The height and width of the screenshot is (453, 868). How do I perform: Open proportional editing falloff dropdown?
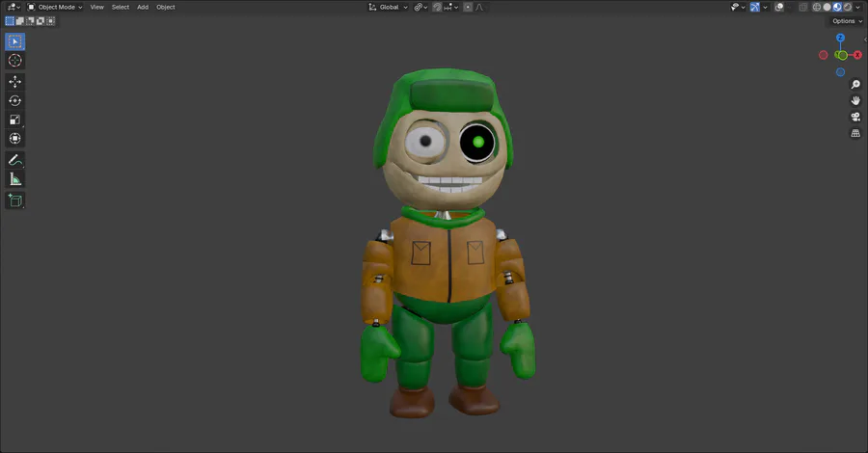[x=479, y=7]
